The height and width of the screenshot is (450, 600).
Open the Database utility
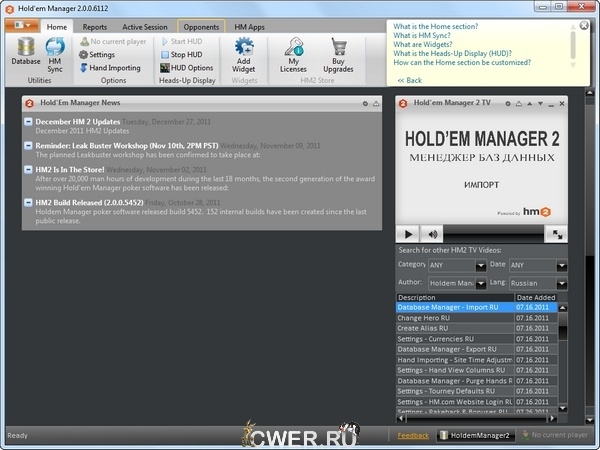[26, 50]
